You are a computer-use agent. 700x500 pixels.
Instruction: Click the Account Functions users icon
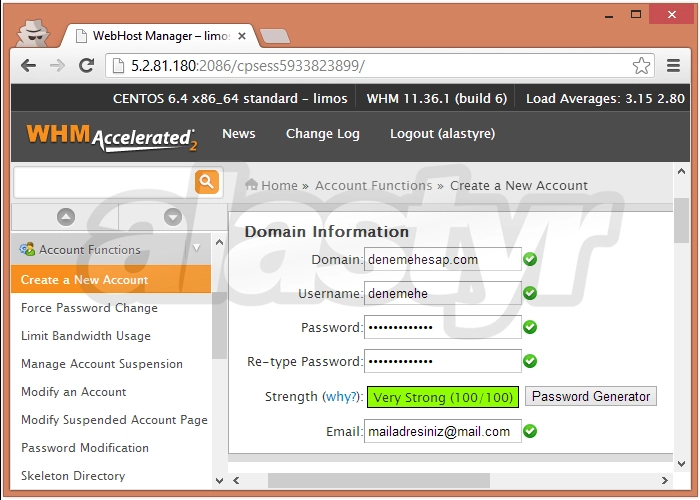tap(27, 249)
